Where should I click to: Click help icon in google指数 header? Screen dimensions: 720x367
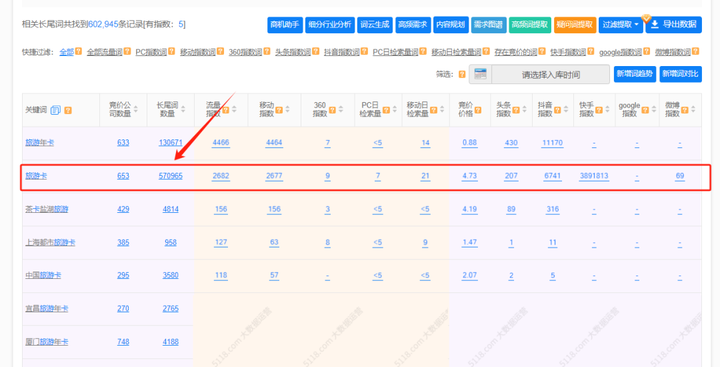(x=645, y=110)
